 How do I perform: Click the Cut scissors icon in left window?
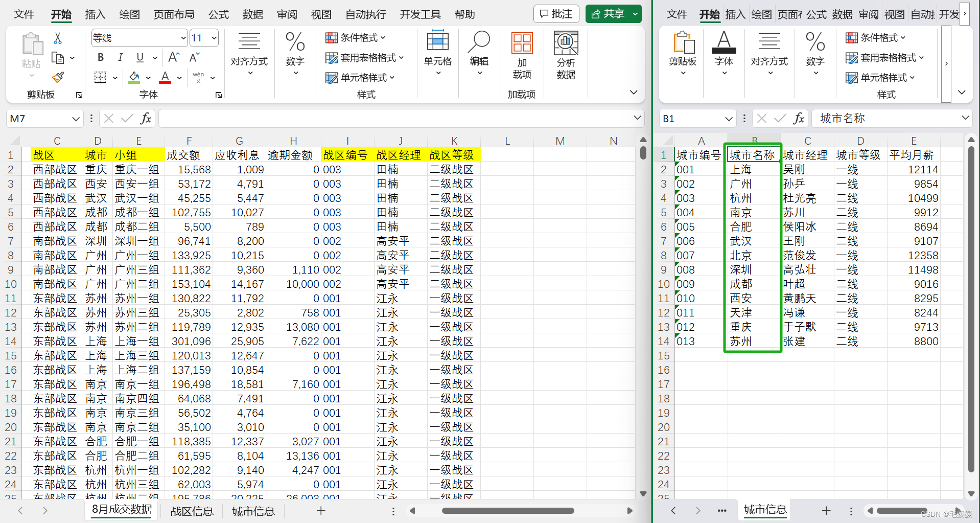(58, 38)
